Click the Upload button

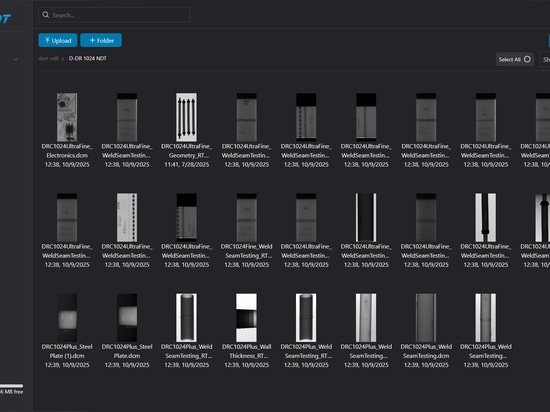(x=58, y=40)
